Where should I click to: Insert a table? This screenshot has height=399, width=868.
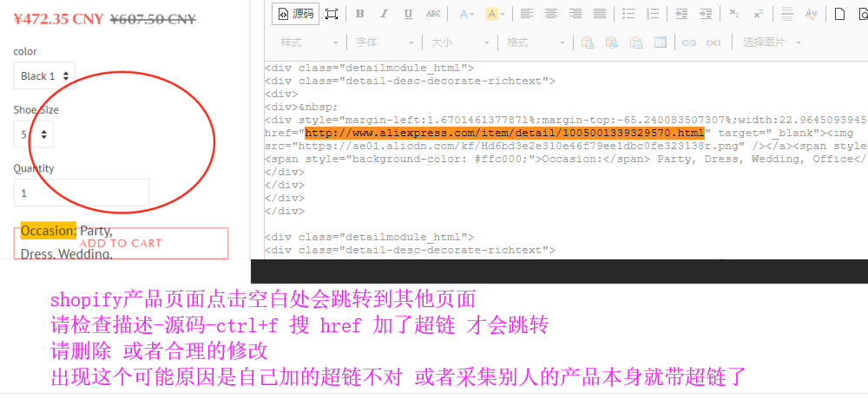(660, 43)
